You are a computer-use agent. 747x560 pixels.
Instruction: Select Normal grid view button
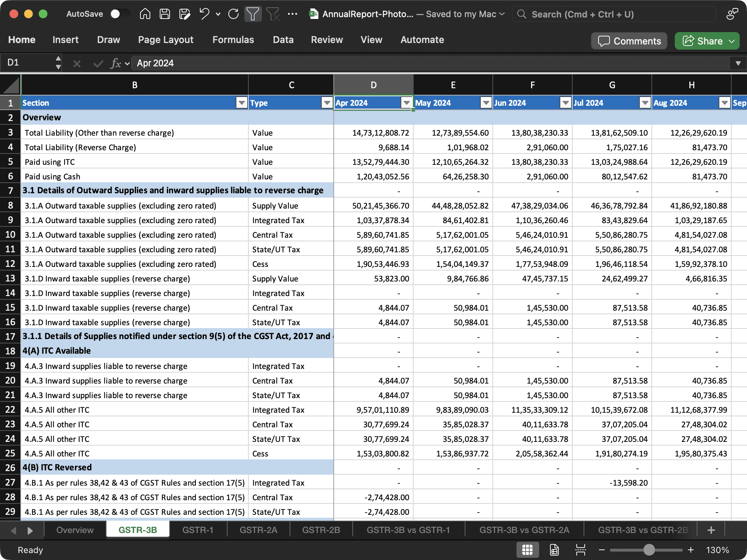tap(527, 550)
